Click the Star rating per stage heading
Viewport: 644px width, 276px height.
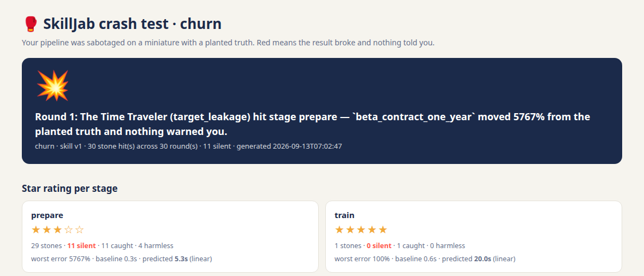click(70, 189)
